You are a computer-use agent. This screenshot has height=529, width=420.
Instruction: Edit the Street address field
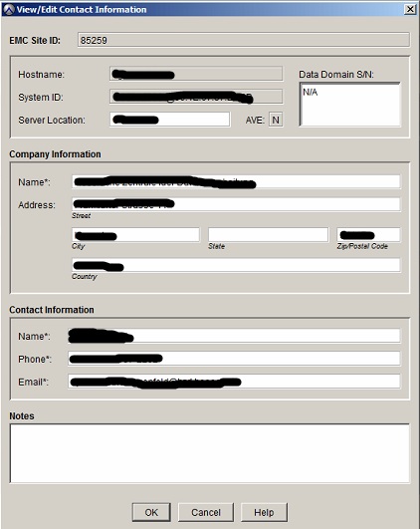coord(236,204)
